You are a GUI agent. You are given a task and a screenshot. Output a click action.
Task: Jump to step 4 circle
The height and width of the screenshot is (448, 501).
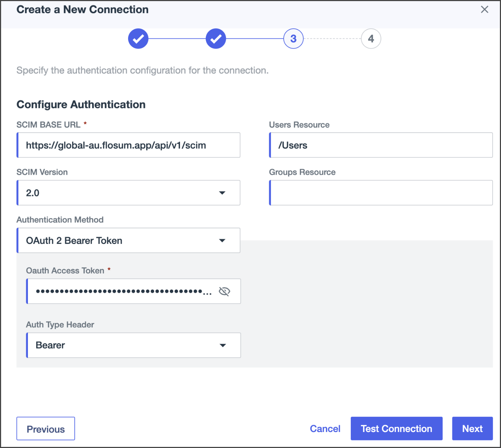(371, 38)
